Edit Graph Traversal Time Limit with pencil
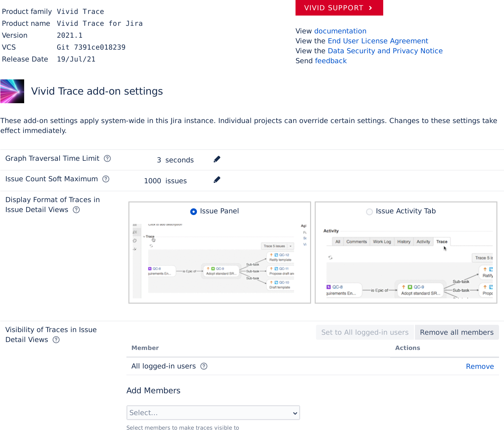 coord(217,159)
